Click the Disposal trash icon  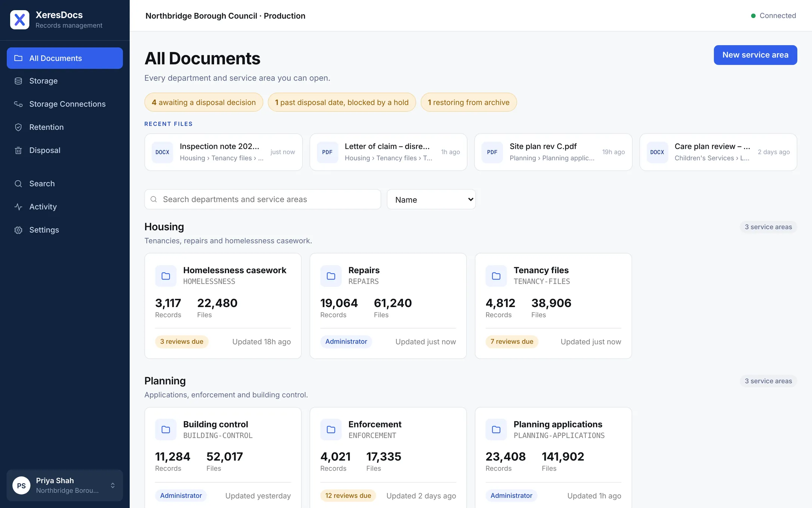[x=18, y=150]
